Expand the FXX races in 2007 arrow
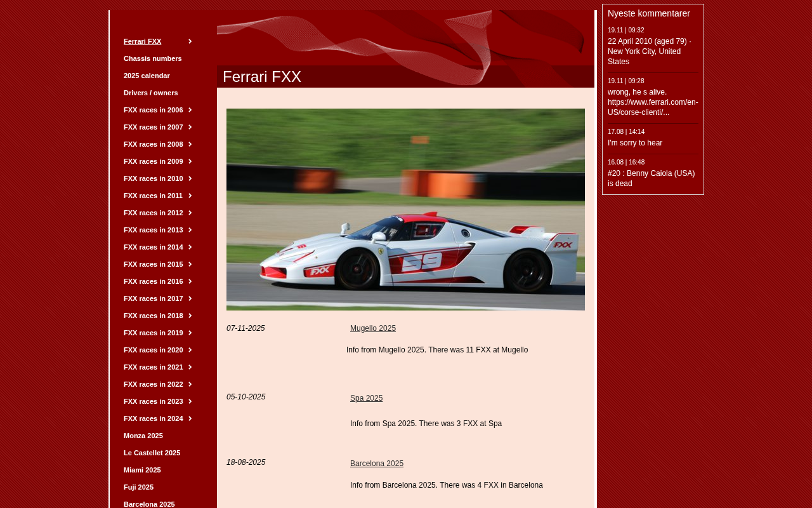The height and width of the screenshot is (508, 812). click(190, 127)
